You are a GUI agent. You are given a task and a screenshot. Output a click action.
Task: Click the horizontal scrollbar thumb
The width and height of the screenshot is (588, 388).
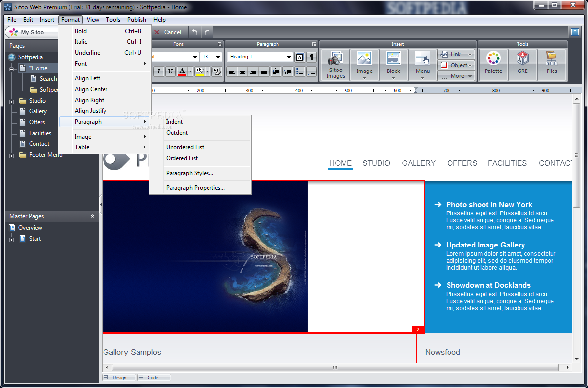click(335, 368)
